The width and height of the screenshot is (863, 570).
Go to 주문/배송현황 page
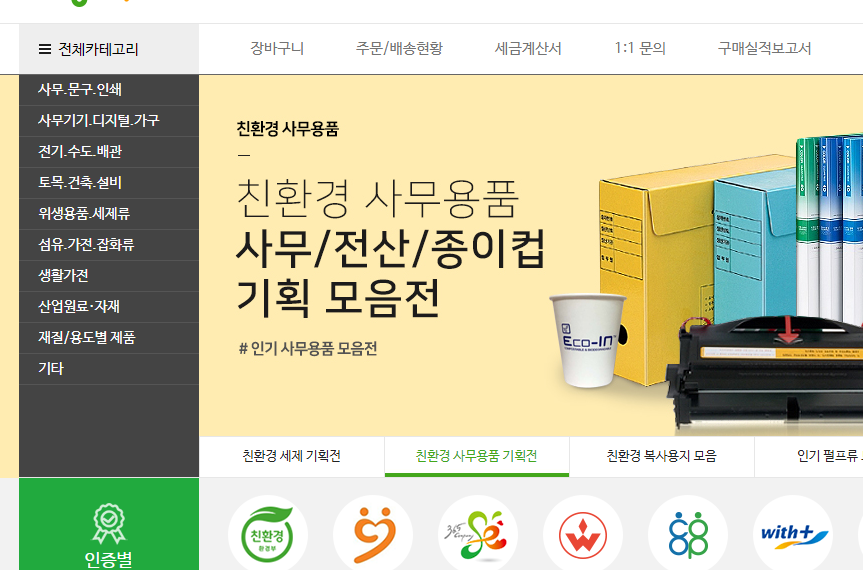click(399, 48)
